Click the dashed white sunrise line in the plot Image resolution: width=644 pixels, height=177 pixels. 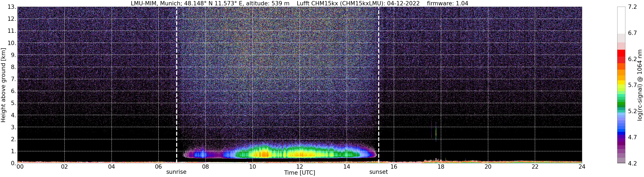click(x=177, y=85)
